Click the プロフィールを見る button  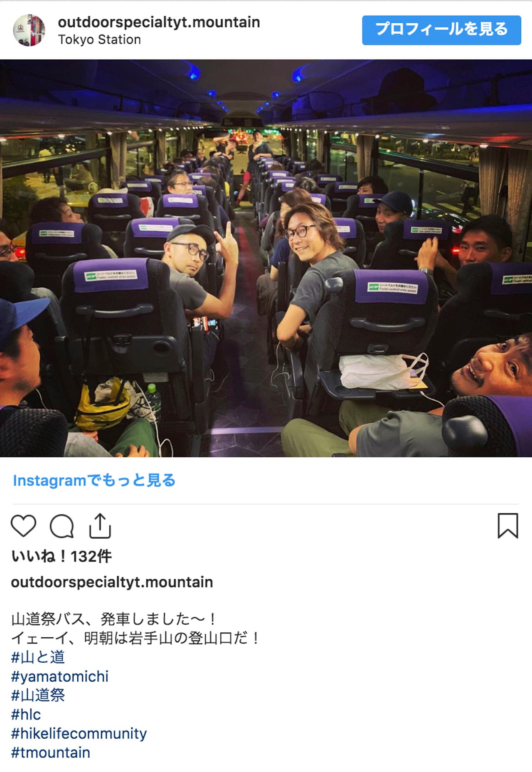(x=441, y=30)
